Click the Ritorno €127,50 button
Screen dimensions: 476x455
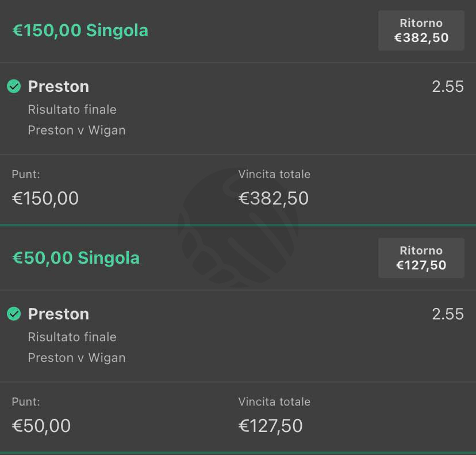(421, 258)
